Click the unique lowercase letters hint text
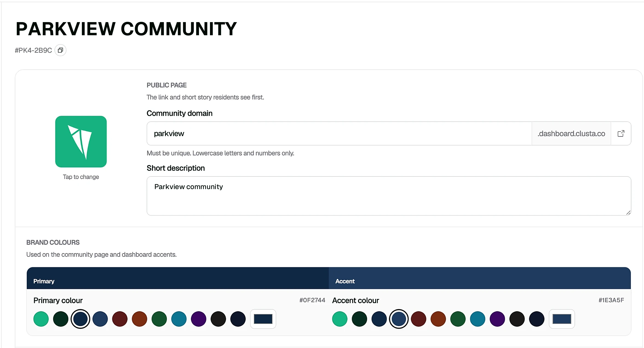Screen dimensions: 644x348 click(220, 153)
